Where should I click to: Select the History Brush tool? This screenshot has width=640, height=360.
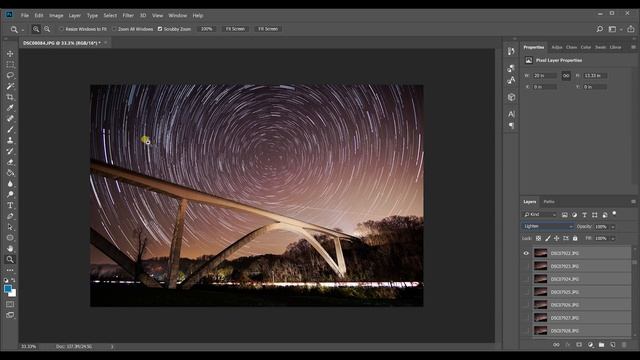10,151
